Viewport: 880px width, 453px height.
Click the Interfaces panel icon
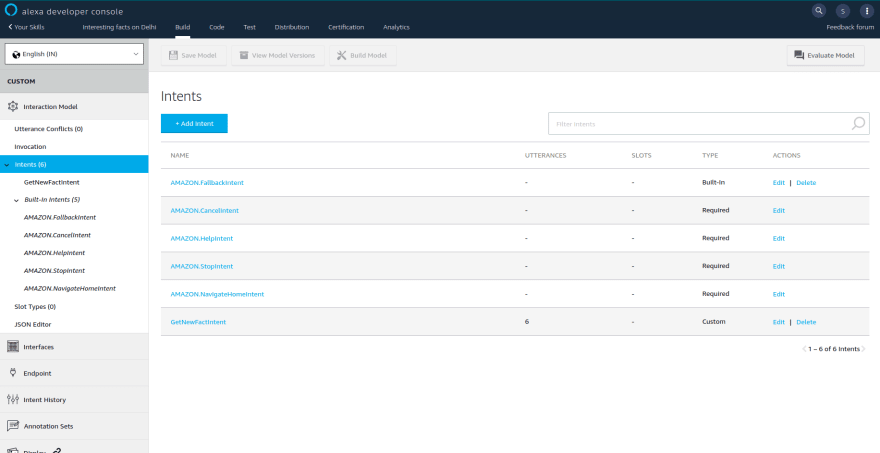pyautogui.click(x=13, y=347)
